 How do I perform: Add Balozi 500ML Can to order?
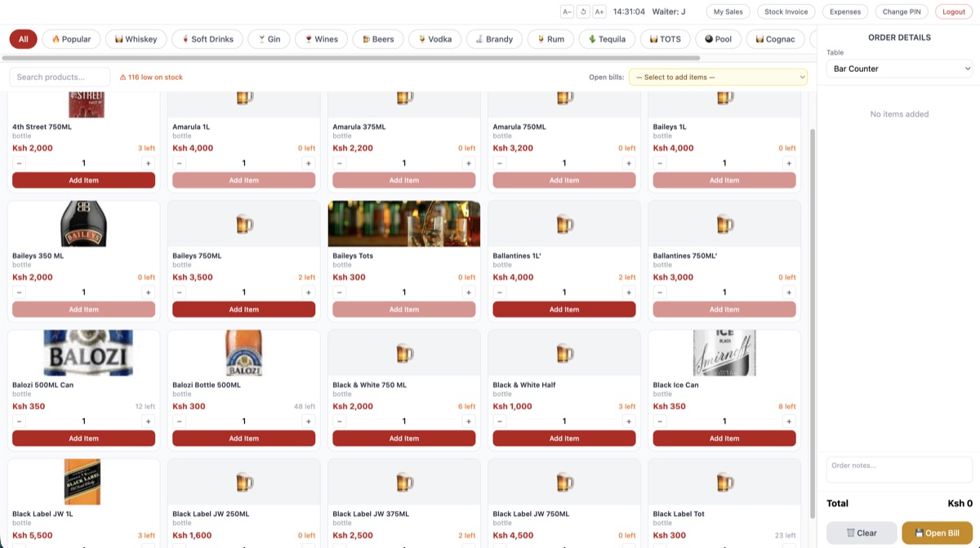(83, 439)
